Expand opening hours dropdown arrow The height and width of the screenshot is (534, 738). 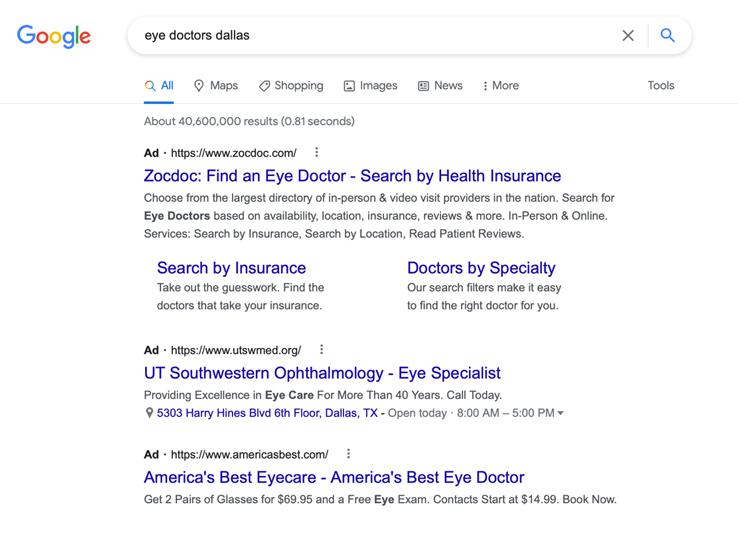click(x=561, y=414)
